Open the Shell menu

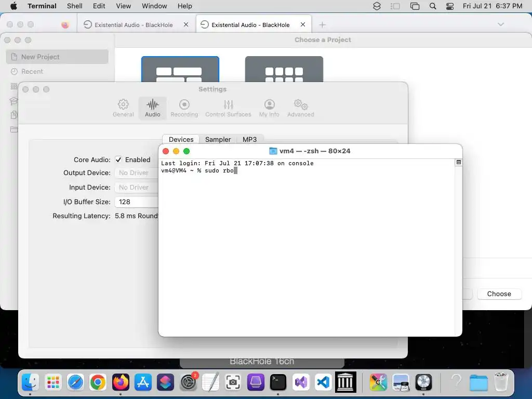(x=75, y=6)
